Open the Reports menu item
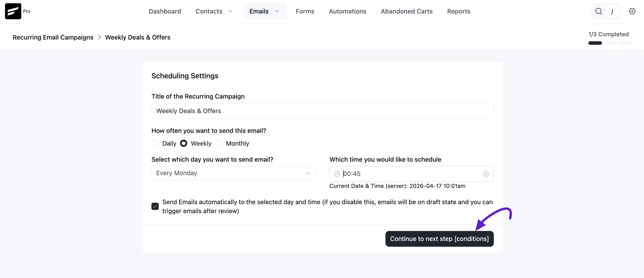Image resolution: width=644 pixels, height=278 pixels. tap(459, 11)
